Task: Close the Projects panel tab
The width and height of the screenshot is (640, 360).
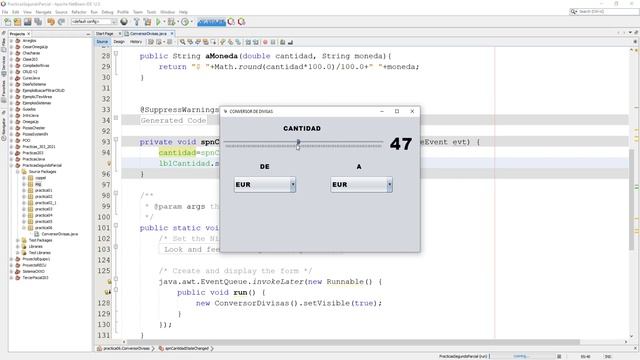Action: 29,34
